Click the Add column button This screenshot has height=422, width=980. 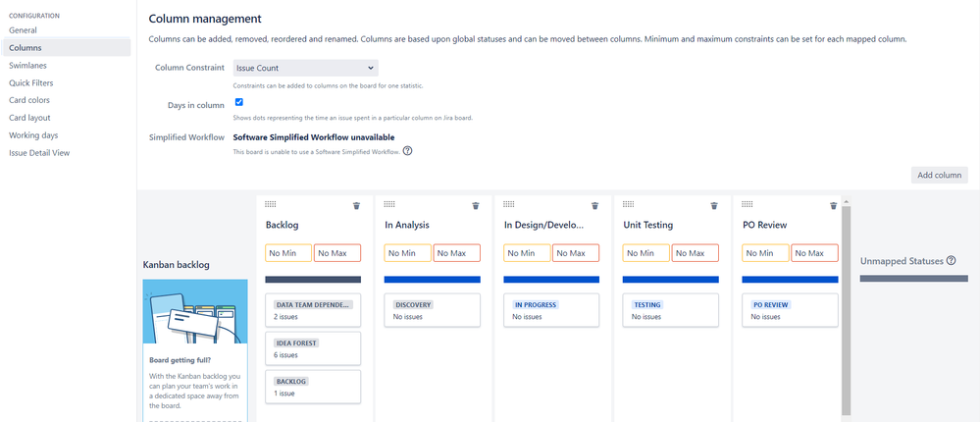[940, 175]
